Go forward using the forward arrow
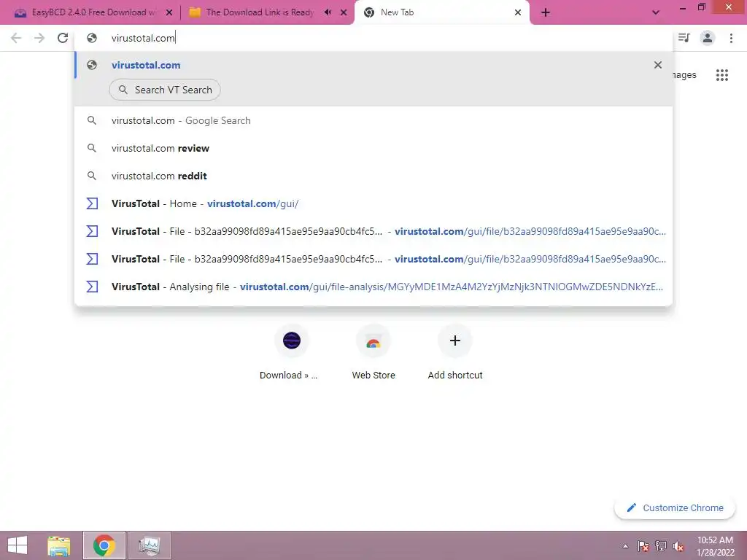This screenshot has height=560, width=747. [39, 38]
